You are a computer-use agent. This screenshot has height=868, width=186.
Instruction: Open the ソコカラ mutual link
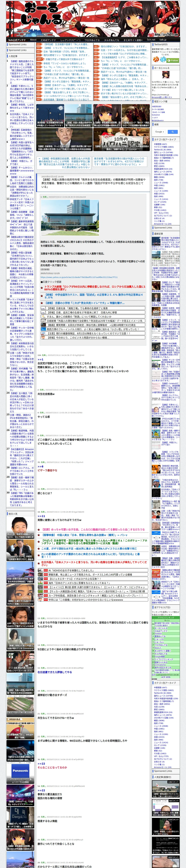[x=155, y=118]
